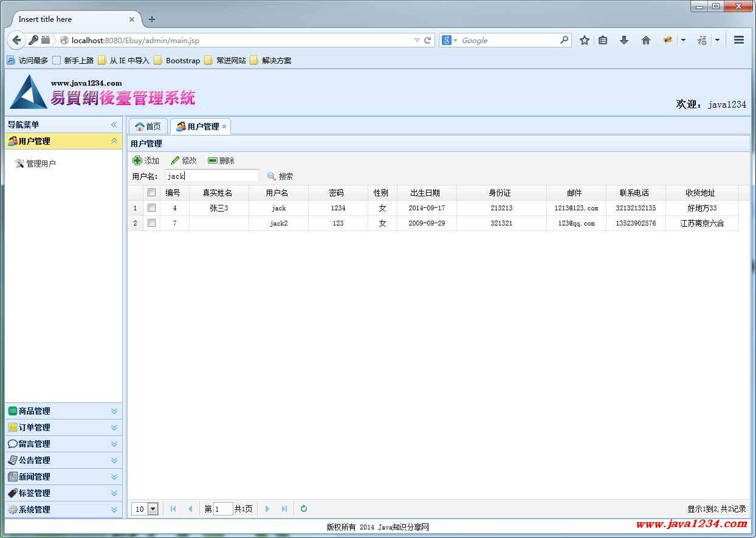
Task: Close the 用户管理 tab
Action: [x=224, y=126]
